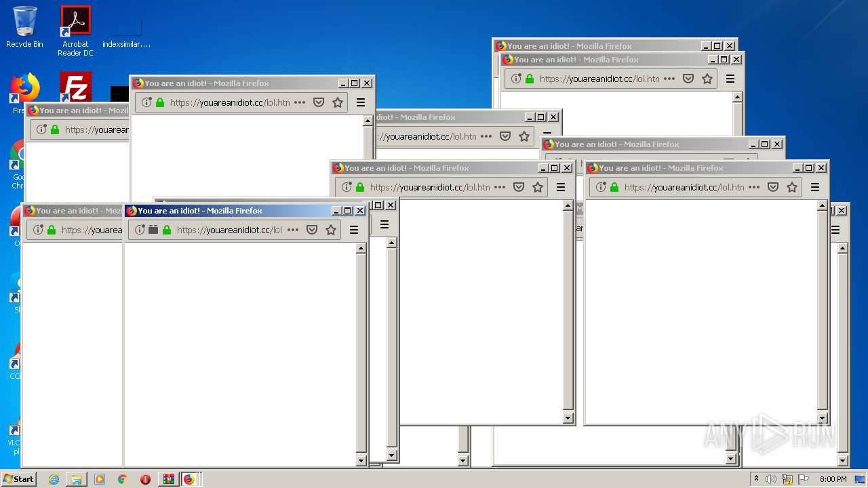Open the network status tray icon
This screenshot has height=488, width=868.
pos(787,479)
